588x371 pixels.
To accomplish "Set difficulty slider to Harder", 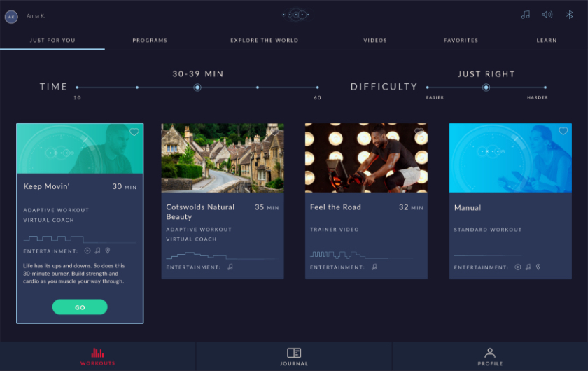I will (x=545, y=87).
